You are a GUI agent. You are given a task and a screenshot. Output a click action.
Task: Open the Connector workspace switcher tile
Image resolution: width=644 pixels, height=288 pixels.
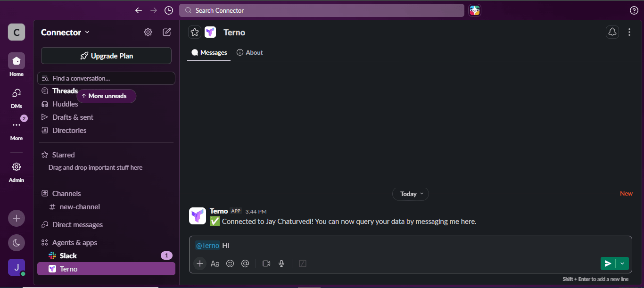click(x=17, y=32)
